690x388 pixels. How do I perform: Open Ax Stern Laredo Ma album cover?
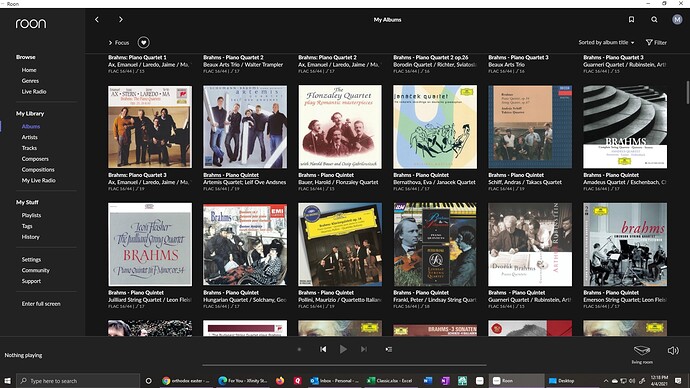pyautogui.click(x=150, y=127)
